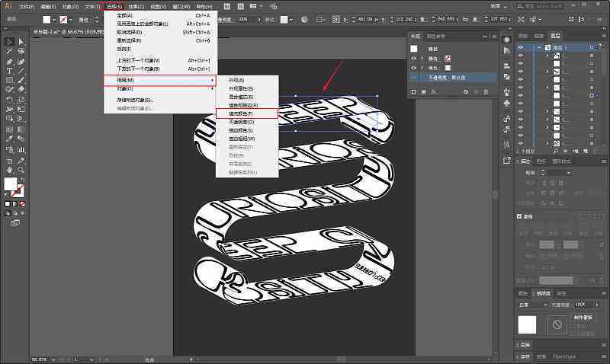The height and width of the screenshot is (364, 610).
Task: Open the Symbols panel club icon in dock
Action: click(506, 104)
